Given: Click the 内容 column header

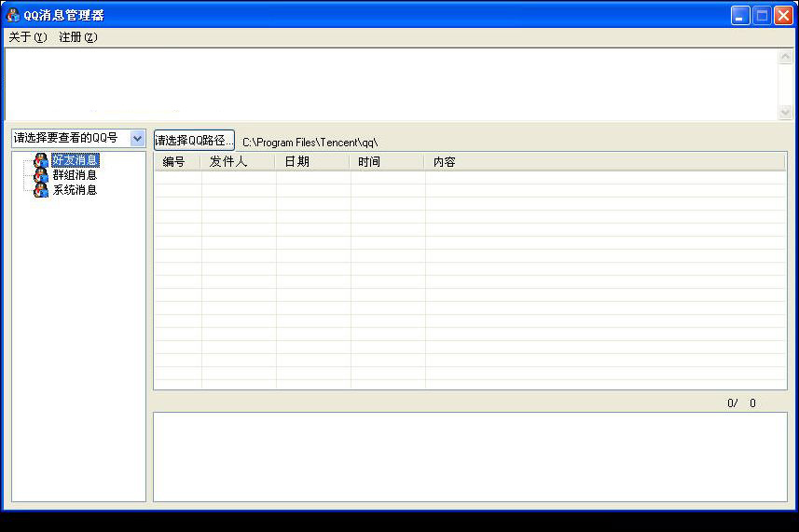Looking at the screenshot, I should [605, 162].
